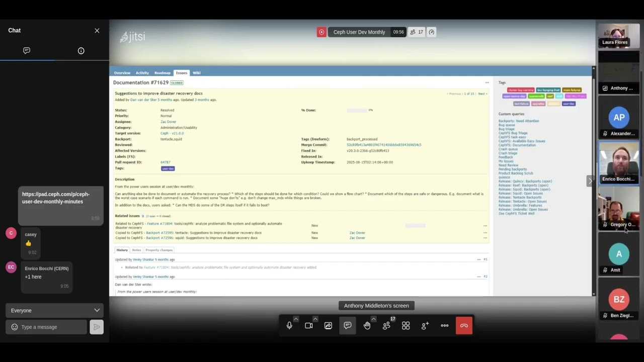Switch to the Notes history tab
The height and width of the screenshot is (362, 644).
(x=136, y=250)
